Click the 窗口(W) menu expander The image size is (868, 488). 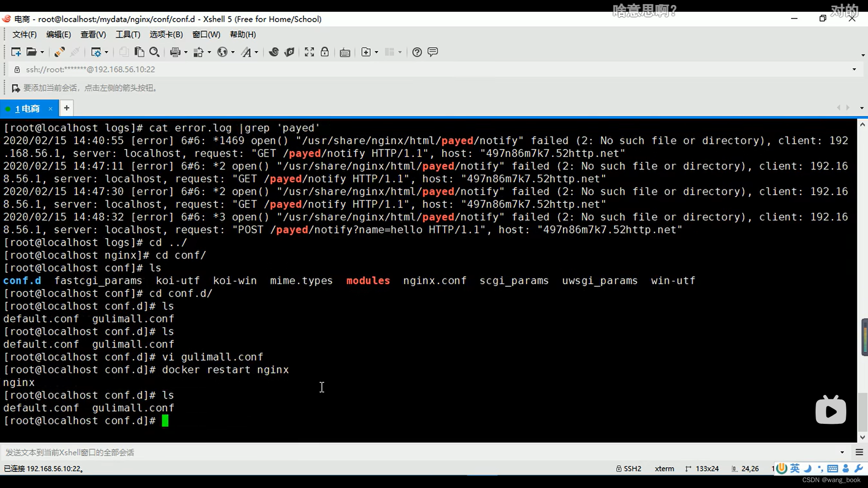click(206, 34)
